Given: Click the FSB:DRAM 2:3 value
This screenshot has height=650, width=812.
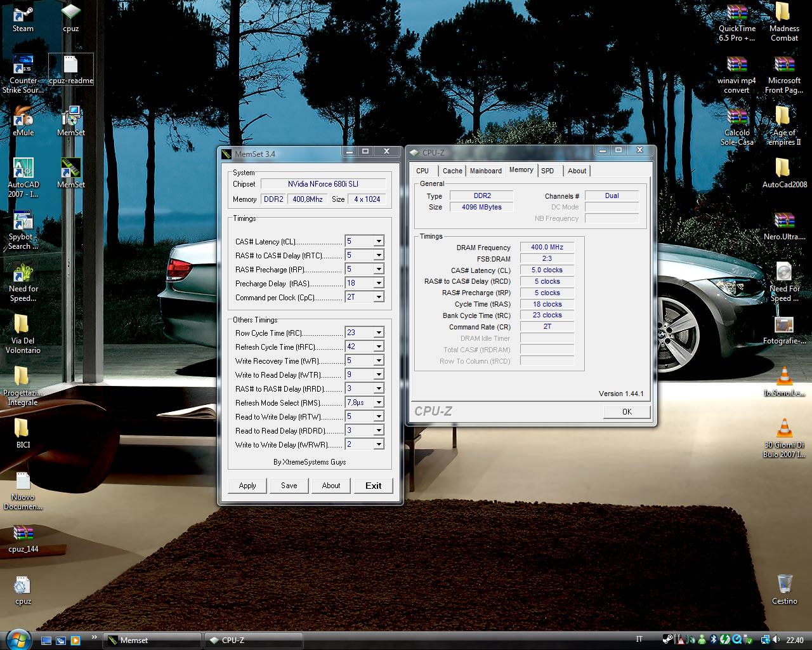Looking at the screenshot, I should [x=547, y=258].
